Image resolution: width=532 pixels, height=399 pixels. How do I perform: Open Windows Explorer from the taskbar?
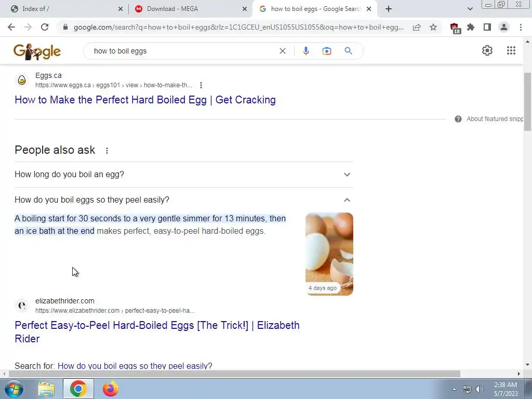(x=46, y=389)
